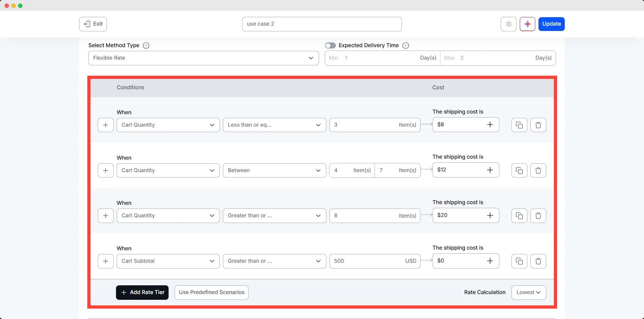
Task: Add a condition to the first rate tier
Action: [106, 125]
